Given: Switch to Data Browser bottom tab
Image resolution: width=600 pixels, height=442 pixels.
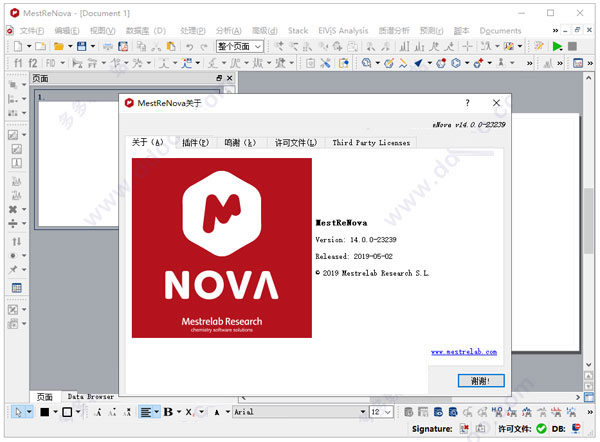Looking at the screenshot, I should coord(91,397).
